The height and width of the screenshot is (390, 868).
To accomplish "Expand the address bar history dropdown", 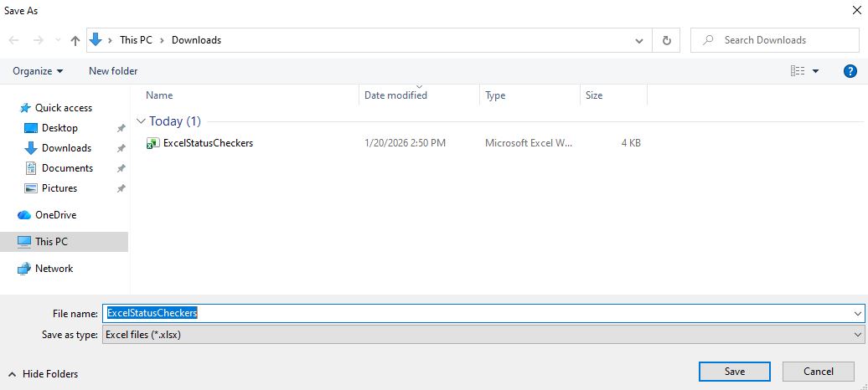I will 638,40.
